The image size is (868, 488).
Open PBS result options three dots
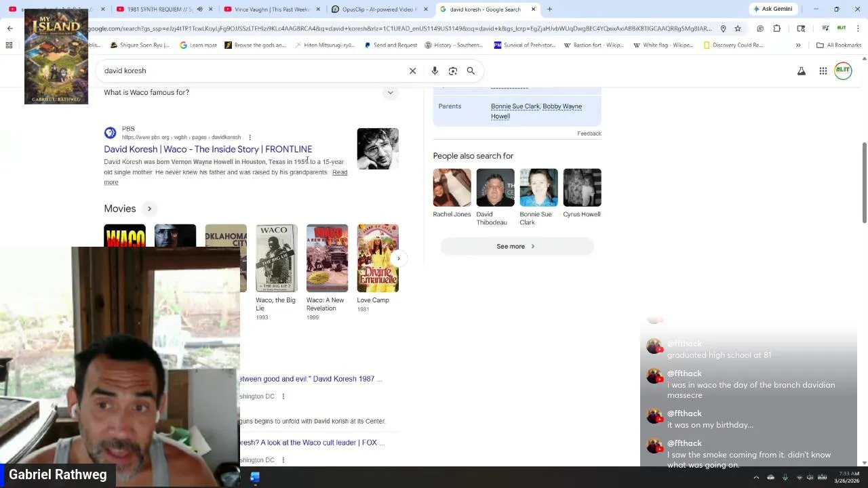click(250, 138)
